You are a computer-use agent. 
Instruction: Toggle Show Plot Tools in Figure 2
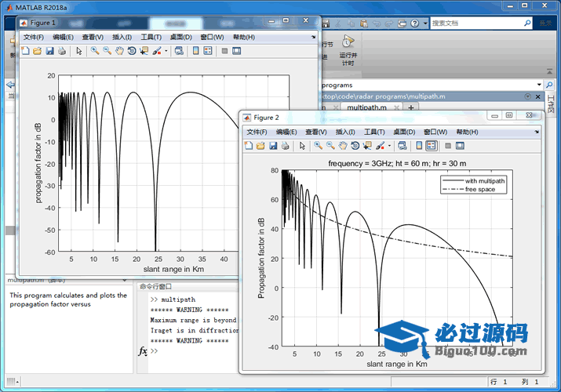(460, 146)
